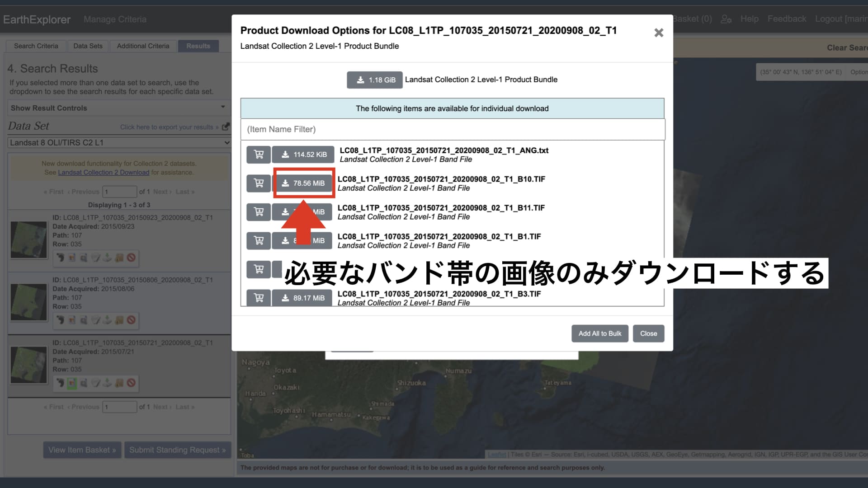Dismiss the dialog using the X icon

coord(659,33)
